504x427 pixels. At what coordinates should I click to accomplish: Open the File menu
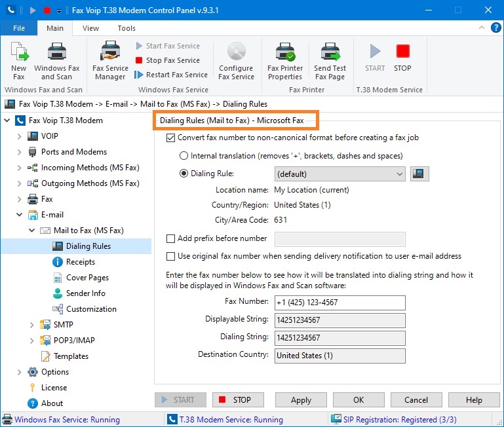19,28
